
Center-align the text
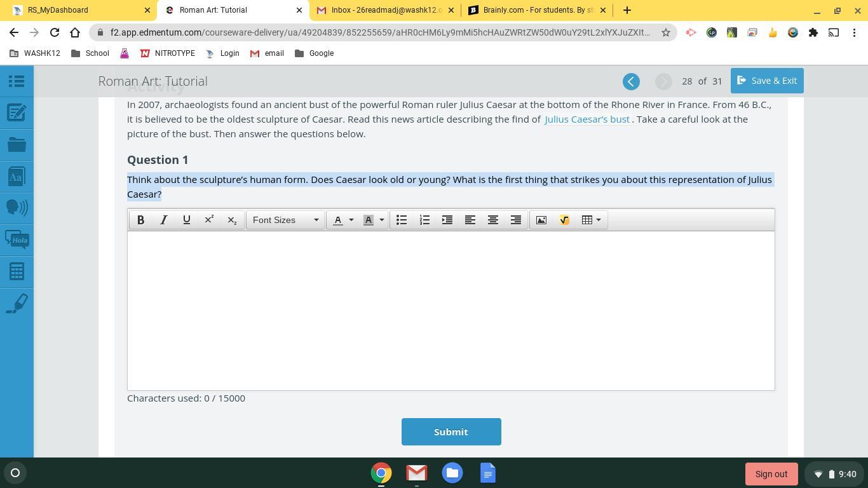coord(493,220)
